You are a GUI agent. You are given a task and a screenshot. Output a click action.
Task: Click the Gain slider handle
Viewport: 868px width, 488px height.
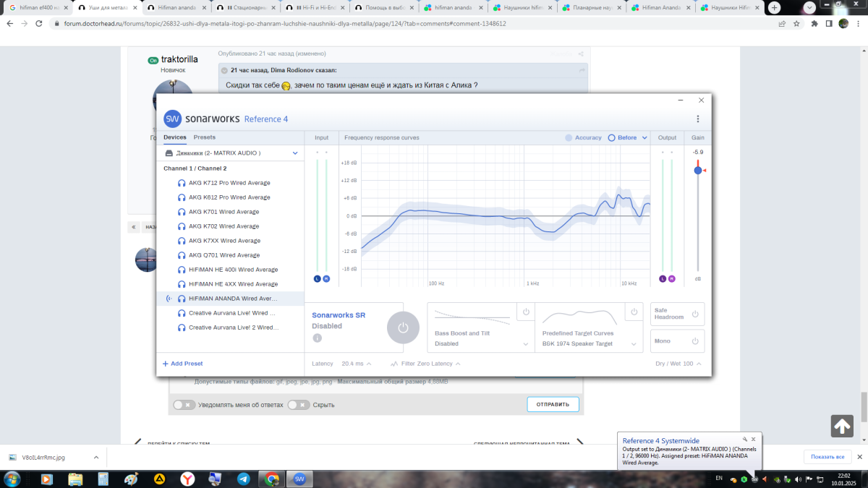point(697,171)
